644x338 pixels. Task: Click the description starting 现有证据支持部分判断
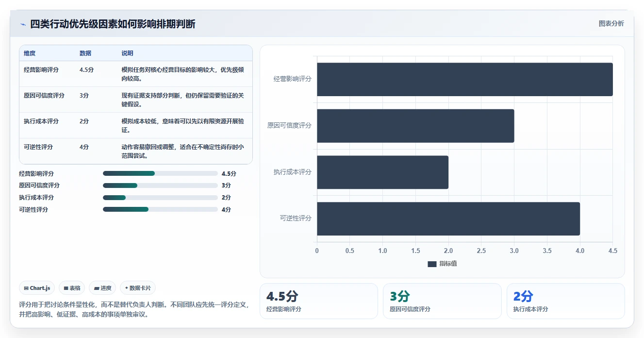(x=182, y=100)
